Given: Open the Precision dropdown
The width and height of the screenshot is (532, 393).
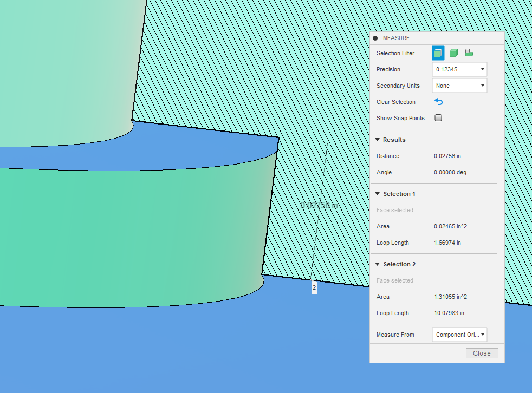Looking at the screenshot, I should 459,69.
